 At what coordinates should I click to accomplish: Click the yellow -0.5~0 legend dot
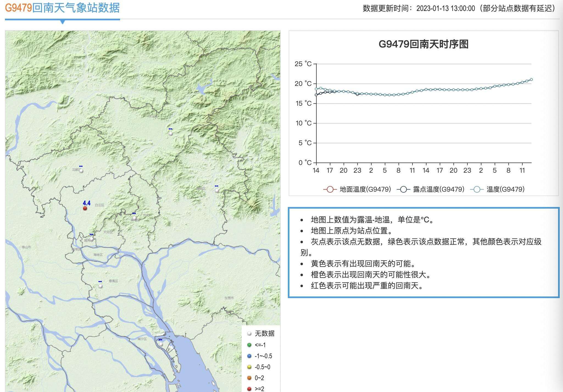click(249, 367)
